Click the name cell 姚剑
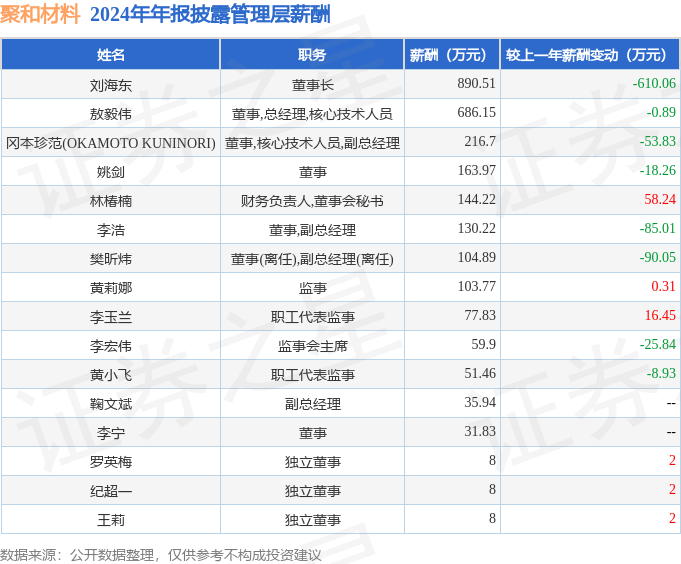Viewport: 681px width, 564px height. point(111,172)
